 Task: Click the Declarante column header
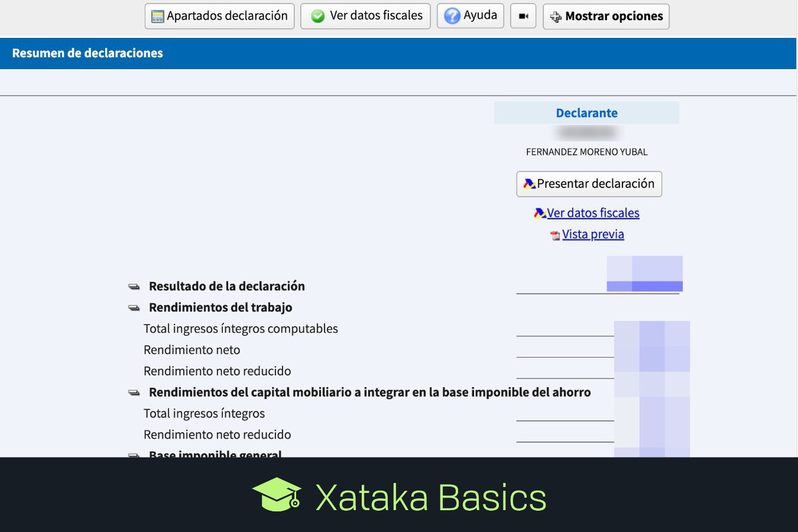[x=587, y=113]
